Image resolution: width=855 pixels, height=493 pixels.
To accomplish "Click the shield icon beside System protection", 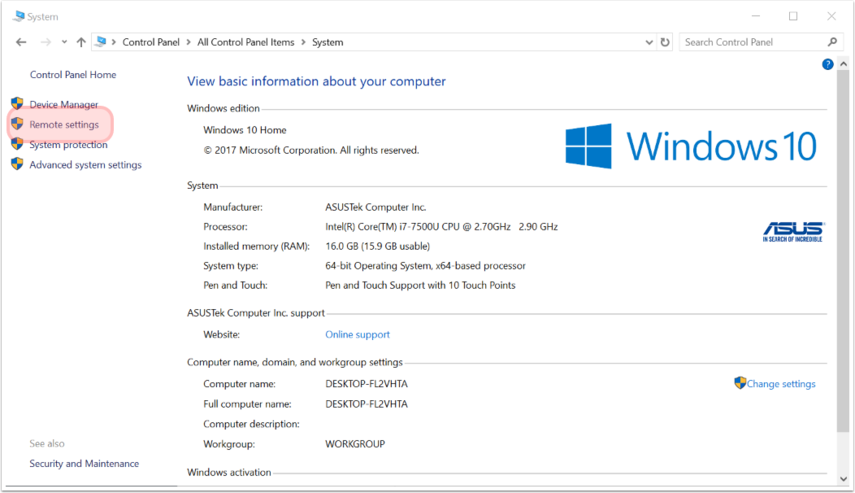I will 17,143.
